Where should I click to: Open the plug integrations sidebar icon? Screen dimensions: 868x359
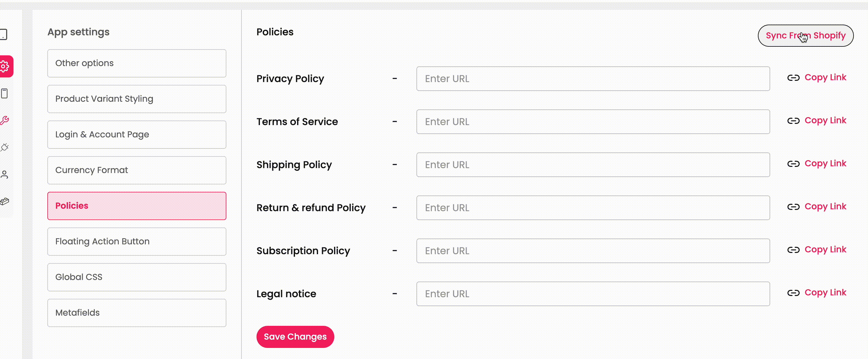[x=4, y=147]
